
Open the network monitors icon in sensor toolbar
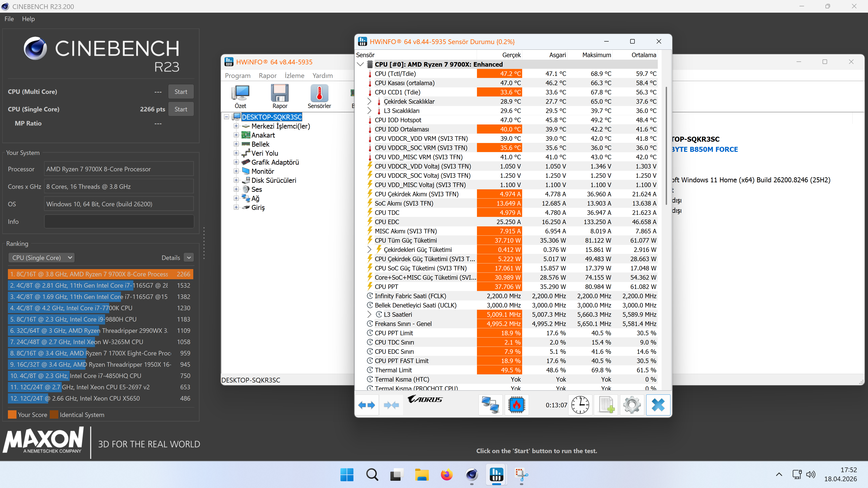[490, 405]
